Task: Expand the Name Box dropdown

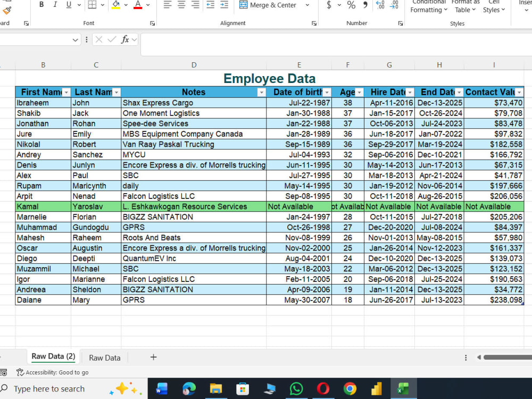Action: (75, 40)
